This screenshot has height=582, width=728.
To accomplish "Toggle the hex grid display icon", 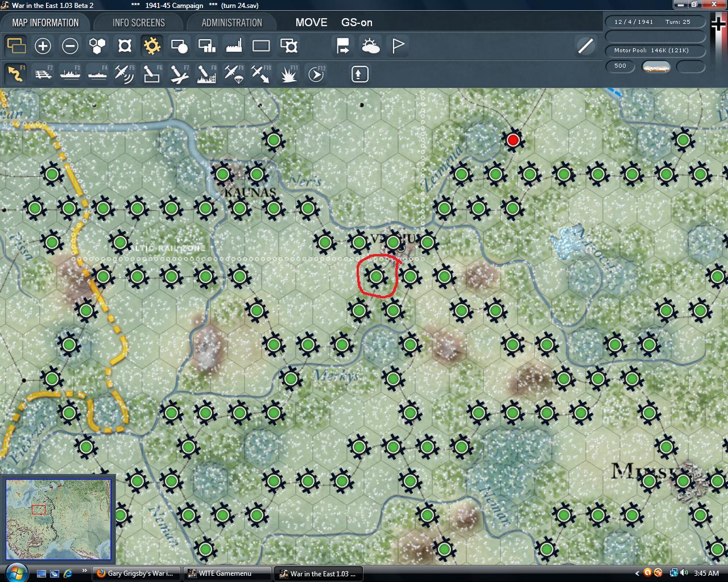I will click(x=97, y=46).
